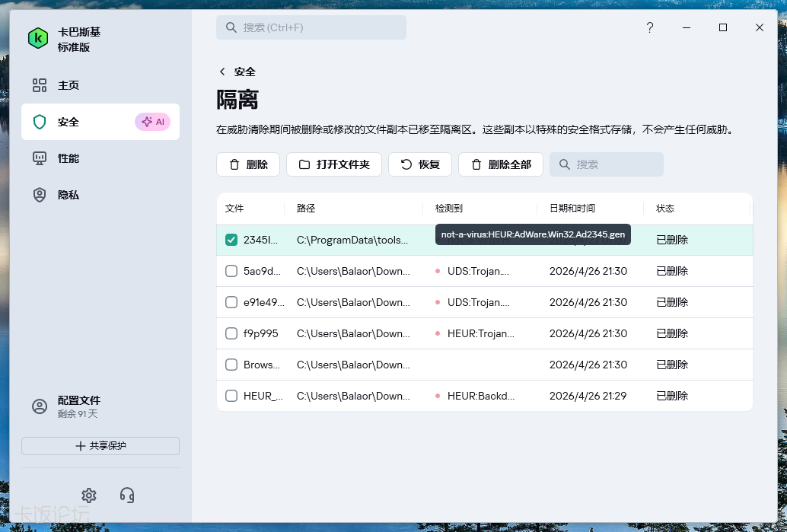The width and height of the screenshot is (787, 532).
Task: Select 安全 in the sidebar
Action: click(100, 122)
